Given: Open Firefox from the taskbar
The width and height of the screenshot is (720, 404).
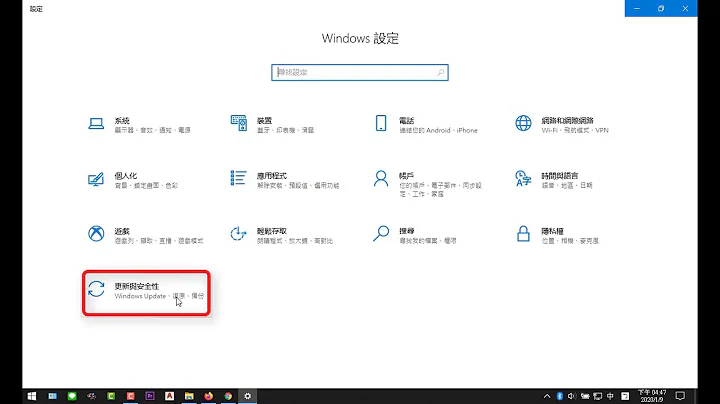Looking at the screenshot, I should tap(208, 396).
